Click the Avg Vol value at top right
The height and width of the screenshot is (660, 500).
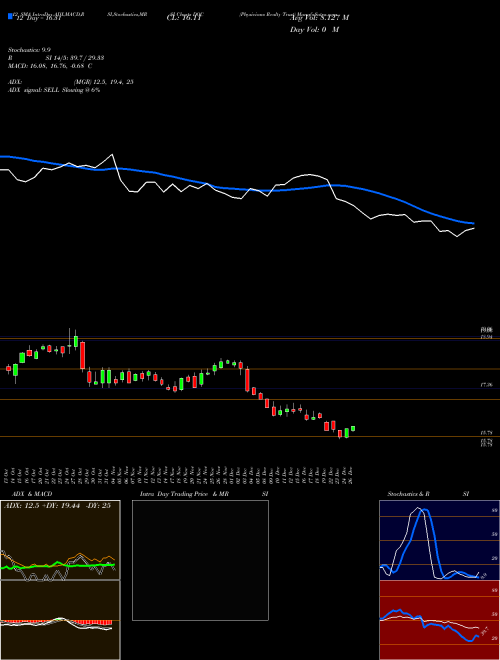tap(319, 18)
